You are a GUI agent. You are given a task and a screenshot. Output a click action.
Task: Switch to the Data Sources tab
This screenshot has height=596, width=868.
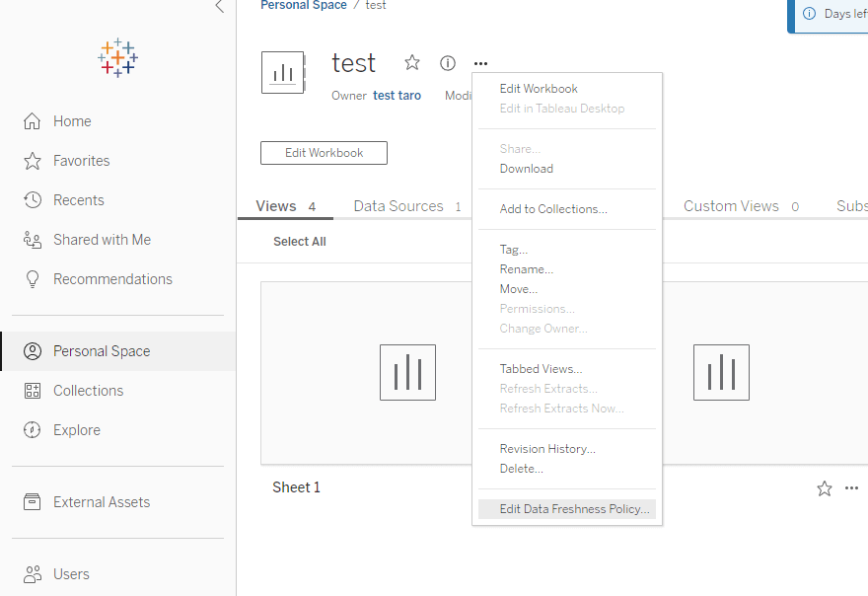pos(406,206)
